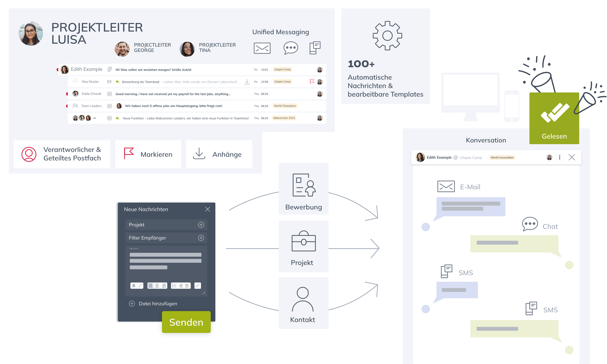The width and height of the screenshot is (607, 364).
Task: Select Projektleiter Tina avatar
Action: point(187,49)
